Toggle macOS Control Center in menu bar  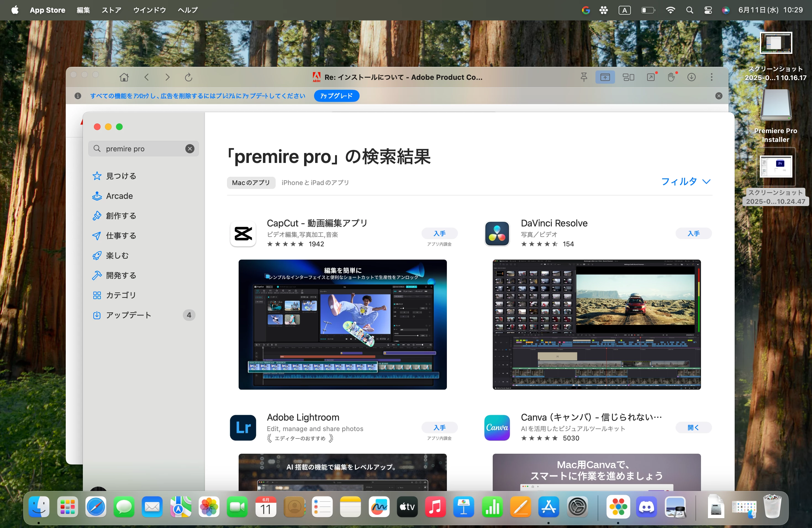click(708, 10)
